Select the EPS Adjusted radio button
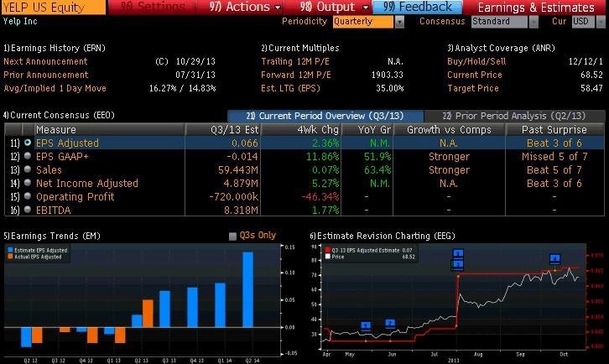 click(x=27, y=143)
